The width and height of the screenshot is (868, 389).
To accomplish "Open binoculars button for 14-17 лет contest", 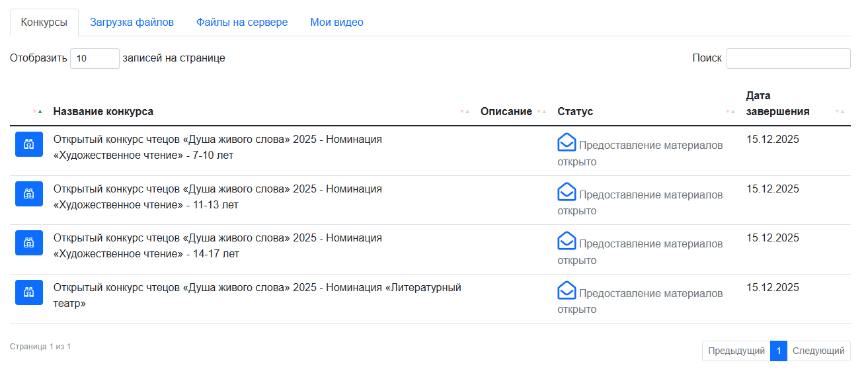I will pyautogui.click(x=29, y=243).
